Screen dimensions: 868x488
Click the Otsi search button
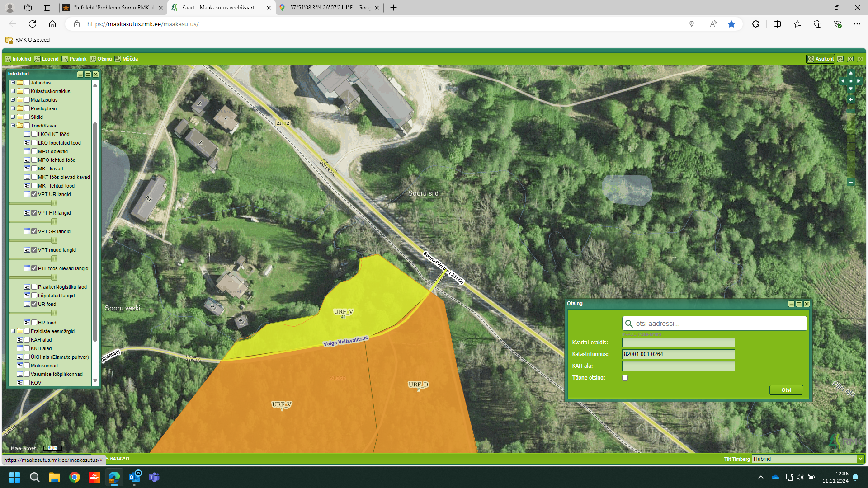click(786, 390)
